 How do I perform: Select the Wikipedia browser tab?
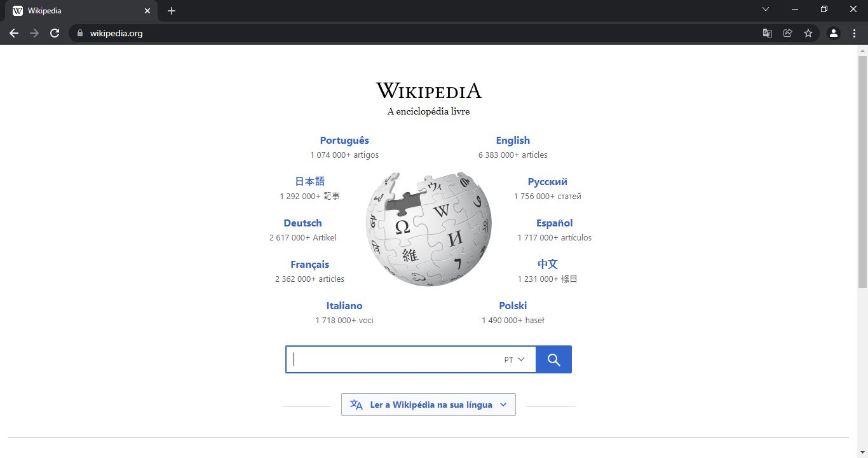[82, 11]
